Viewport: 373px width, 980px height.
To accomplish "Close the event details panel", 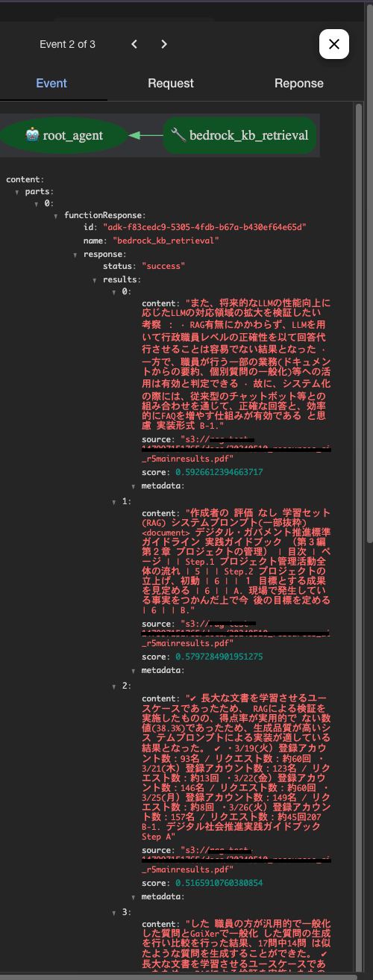I will pyautogui.click(x=334, y=44).
